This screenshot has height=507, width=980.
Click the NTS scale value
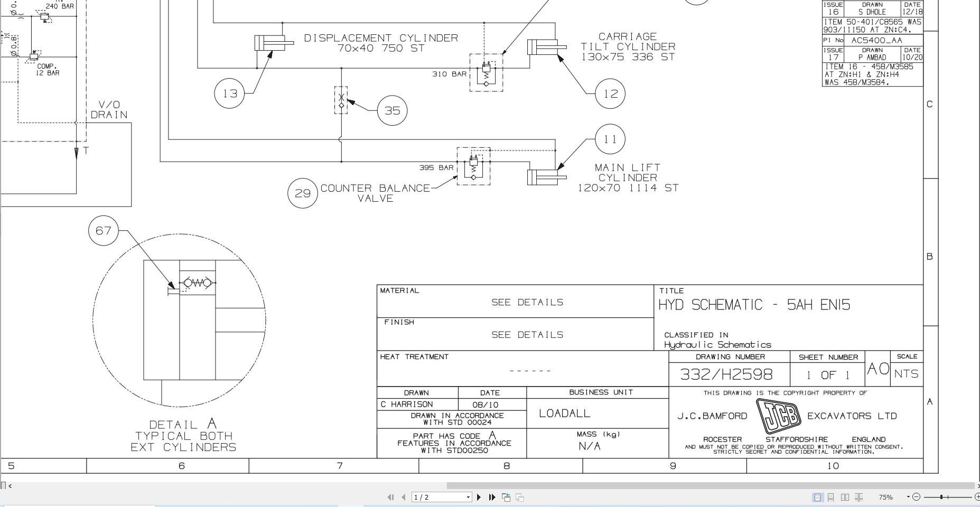point(907,374)
